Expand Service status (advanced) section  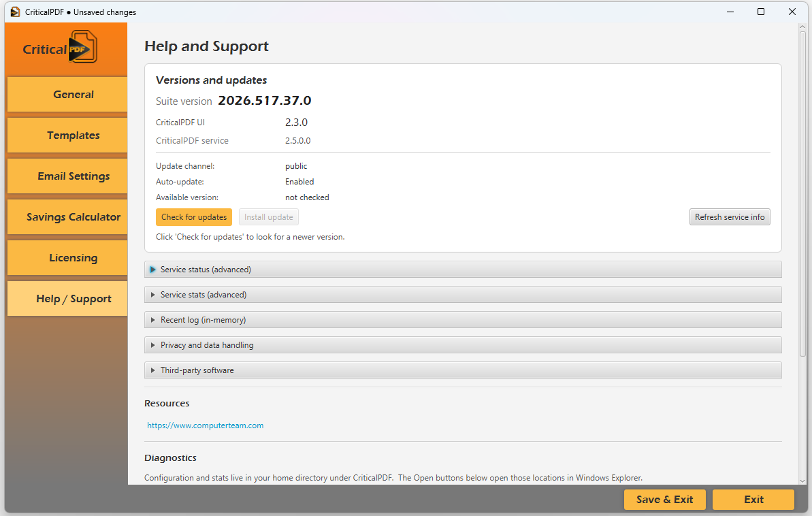[462, 270]
